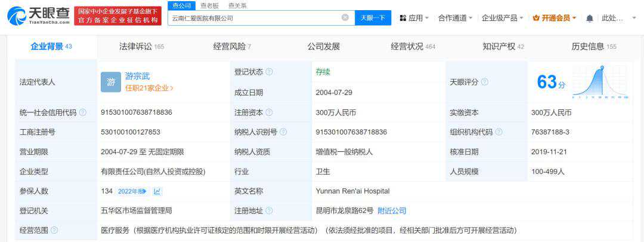
Task: Click the 任职21家企业 link
Action: [x=149, y=88]
